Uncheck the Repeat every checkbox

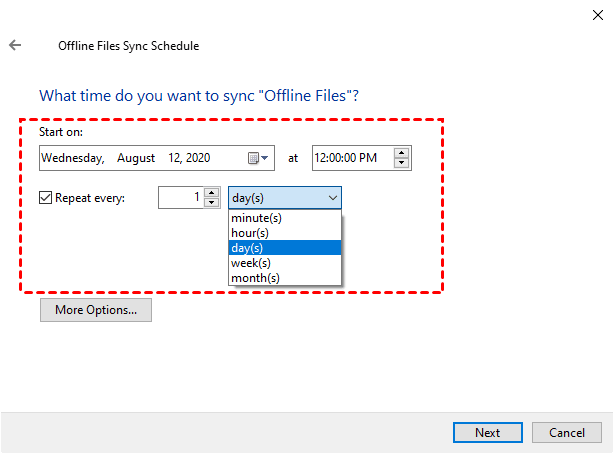click(46, 198)
